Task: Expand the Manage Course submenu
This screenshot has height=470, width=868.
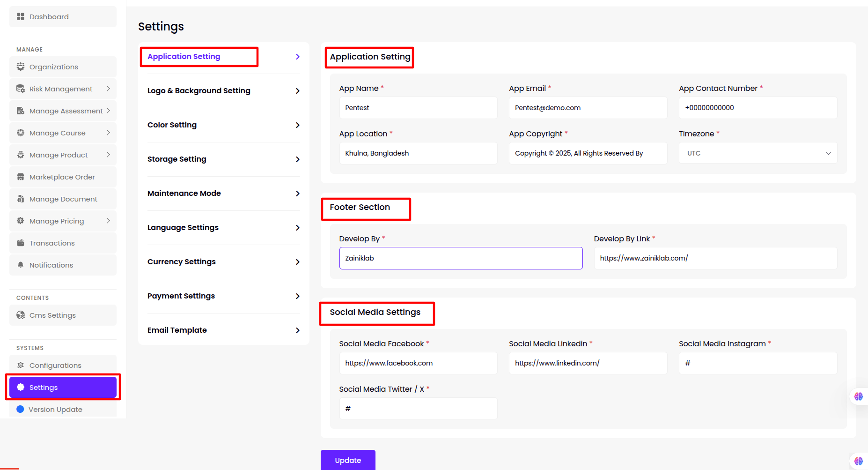Action: [108, 133]
